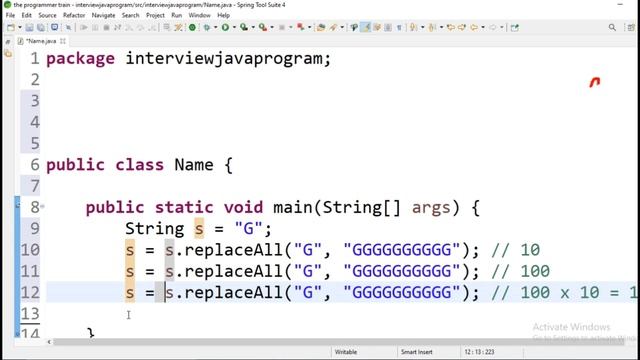The width and height of the screenshot is (640, 360).
Task: Click the Pin Editor icon
Action: point(515,27)
